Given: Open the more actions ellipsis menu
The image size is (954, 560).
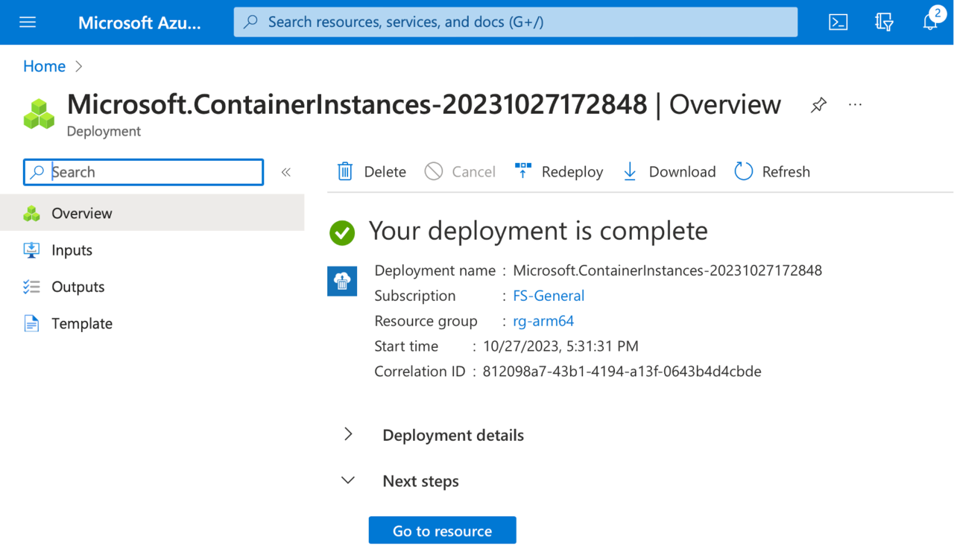Looking at the screenshot, I should click(854, 105).
